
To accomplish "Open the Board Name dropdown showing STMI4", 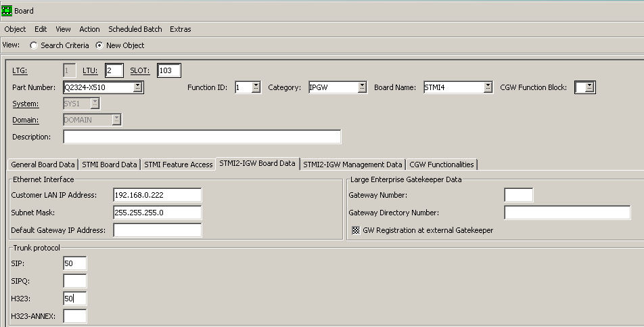I will (x=488, y=87).
